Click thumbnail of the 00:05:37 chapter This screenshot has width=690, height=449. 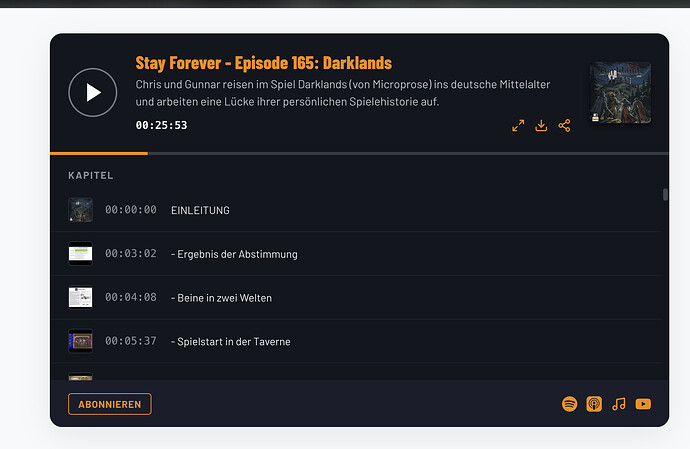click(x=81, y=341)
